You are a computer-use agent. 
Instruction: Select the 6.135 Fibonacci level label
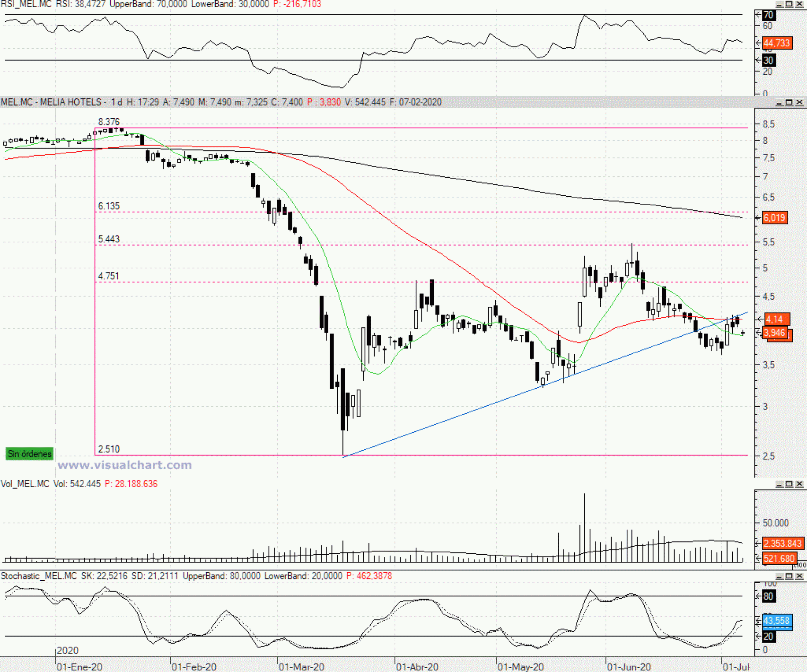(x=109, y=206)
